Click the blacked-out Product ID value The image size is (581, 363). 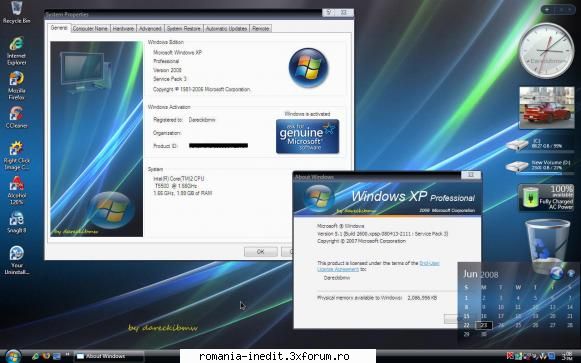[x=218, y=146]
